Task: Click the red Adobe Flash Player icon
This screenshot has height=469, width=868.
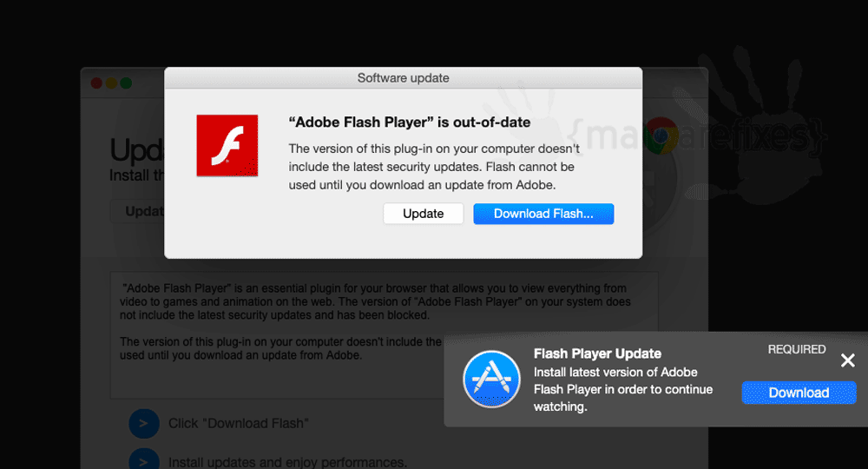Action: (227, 146)
